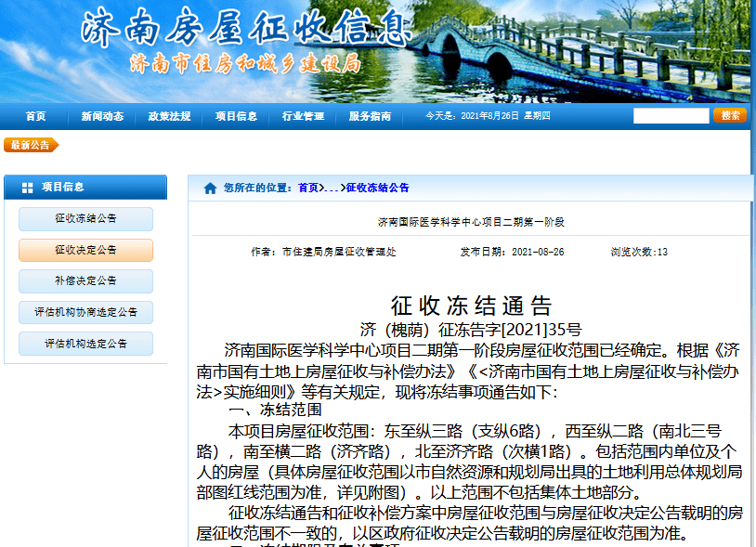Click the 首页 breadcrumb link
Screen dimensions: 756x547
tap(308, 188)
